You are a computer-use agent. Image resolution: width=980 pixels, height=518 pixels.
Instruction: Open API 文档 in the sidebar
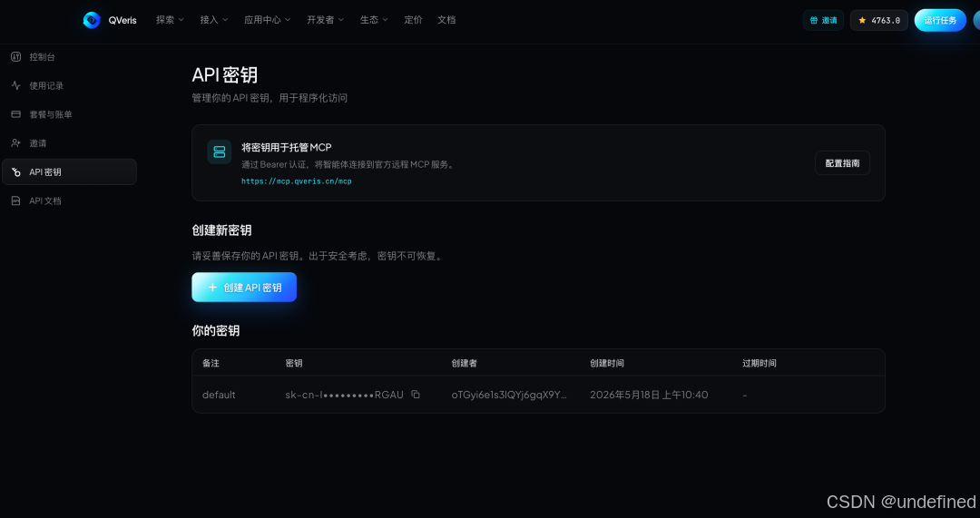[x=69, y=200]
